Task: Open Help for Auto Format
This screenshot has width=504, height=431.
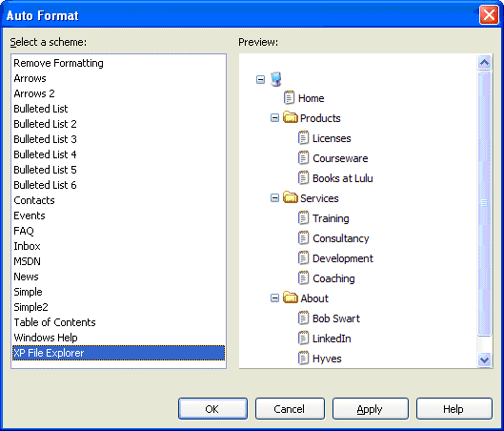Action: click(454, 409)
